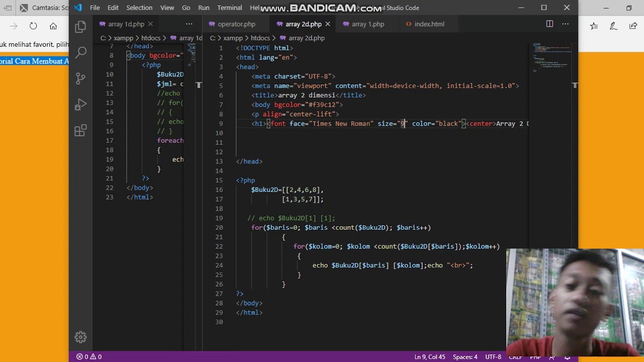The height and width of the screenshot is (362, 644).
Task: Close the array 1d.php tab
Action: (x=150, y=24)
